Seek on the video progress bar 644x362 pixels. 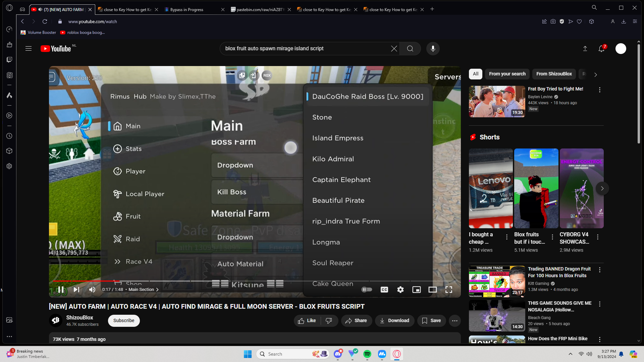click(x=255, y=281)
